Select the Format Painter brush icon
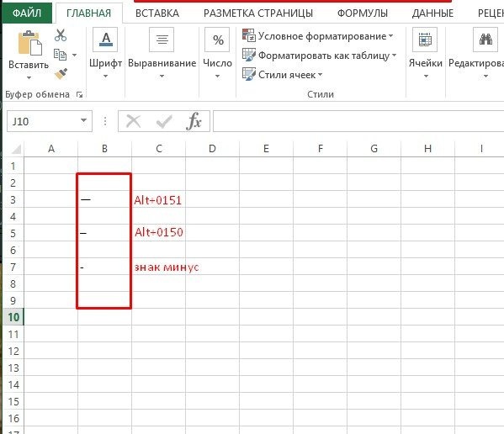The height and width of the screenshot is (434, 504). pos(61,74)
